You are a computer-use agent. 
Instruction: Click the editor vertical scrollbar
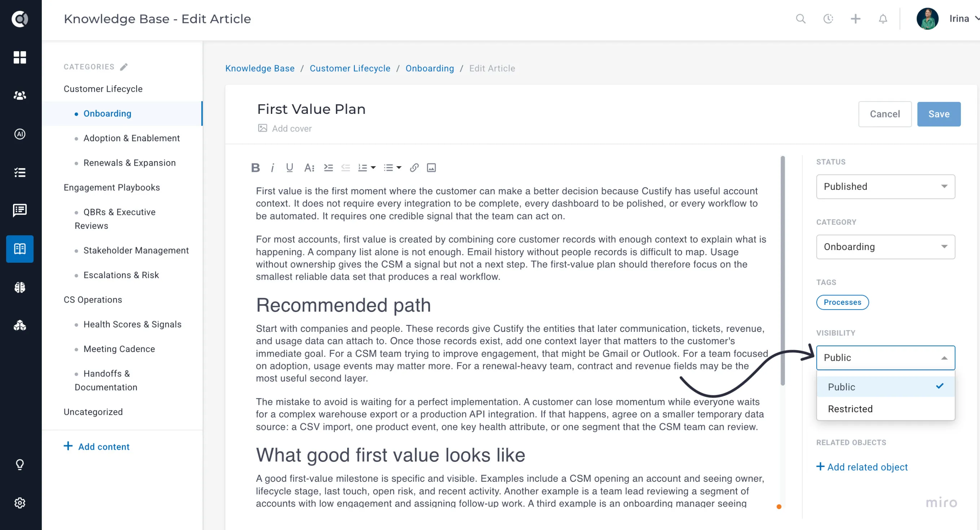(x=782, y=270)
